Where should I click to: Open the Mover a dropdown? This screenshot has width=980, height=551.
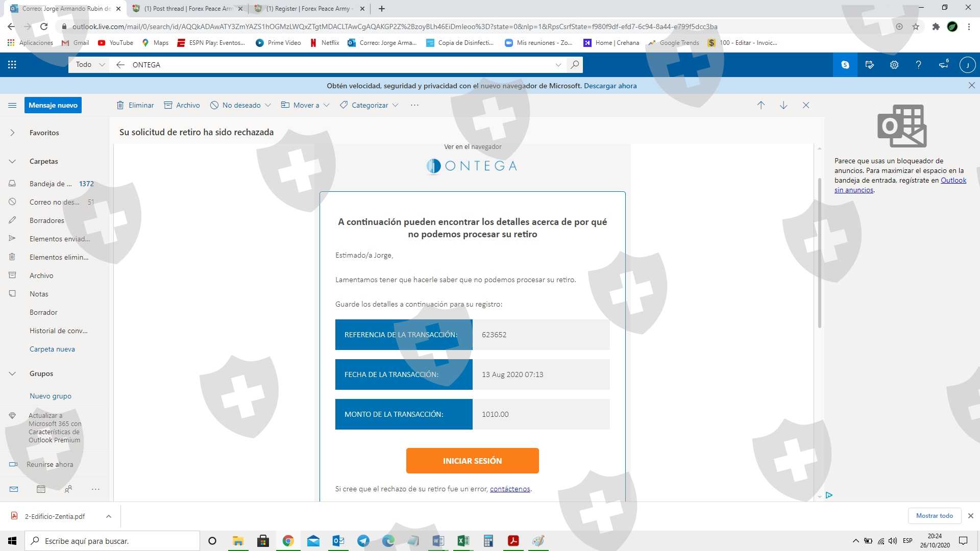pos(305,105)
